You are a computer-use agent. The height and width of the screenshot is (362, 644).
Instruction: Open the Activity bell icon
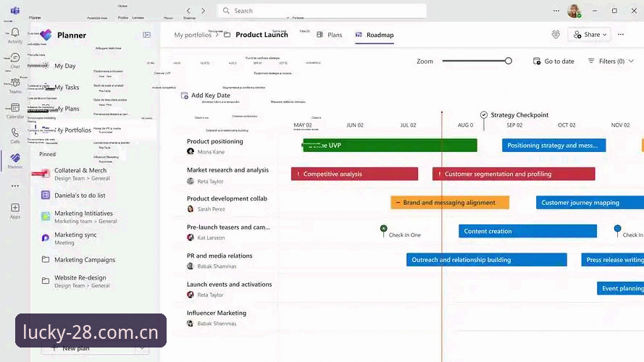15,33
